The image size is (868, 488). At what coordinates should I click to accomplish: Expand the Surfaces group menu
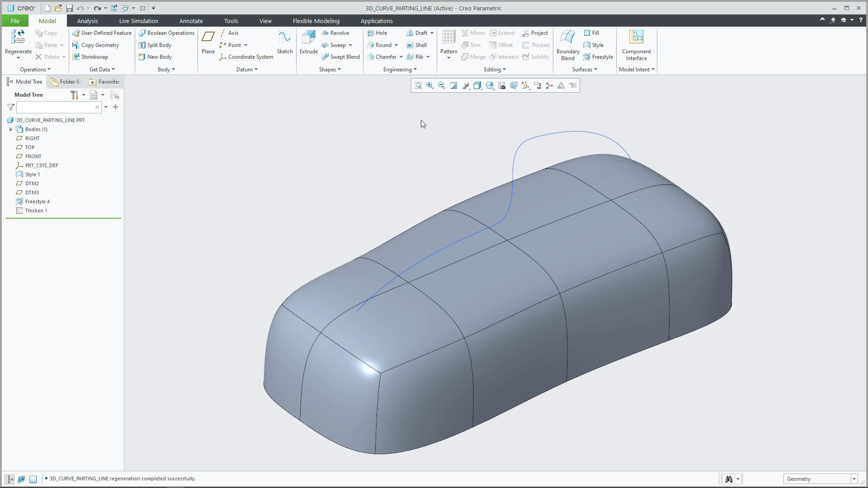click(585, 70)
